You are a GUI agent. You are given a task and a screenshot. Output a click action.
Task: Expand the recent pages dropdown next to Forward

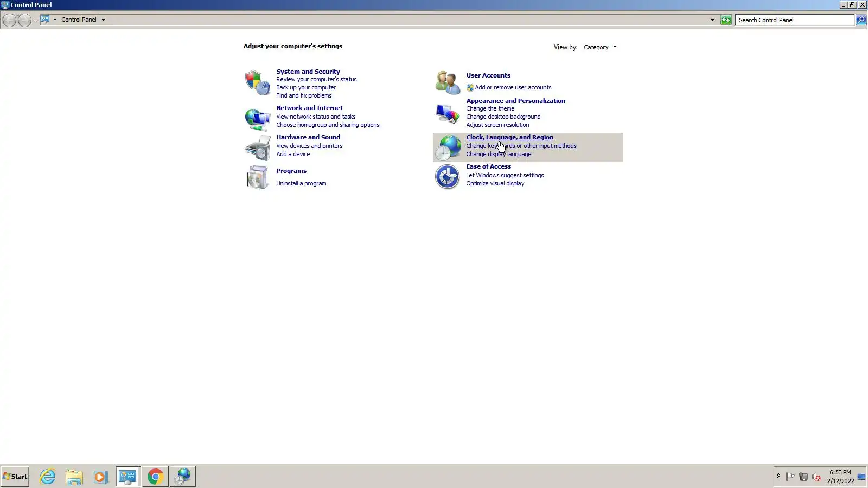35,21
